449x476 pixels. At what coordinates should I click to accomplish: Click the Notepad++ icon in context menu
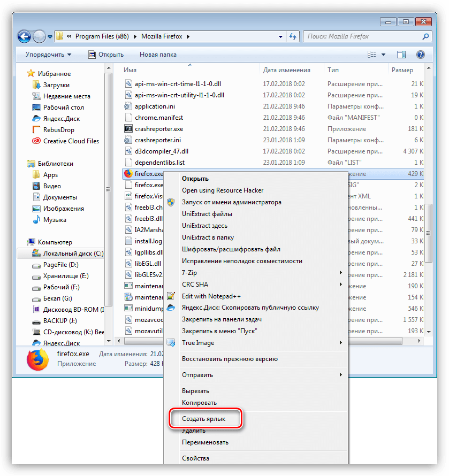171,296
